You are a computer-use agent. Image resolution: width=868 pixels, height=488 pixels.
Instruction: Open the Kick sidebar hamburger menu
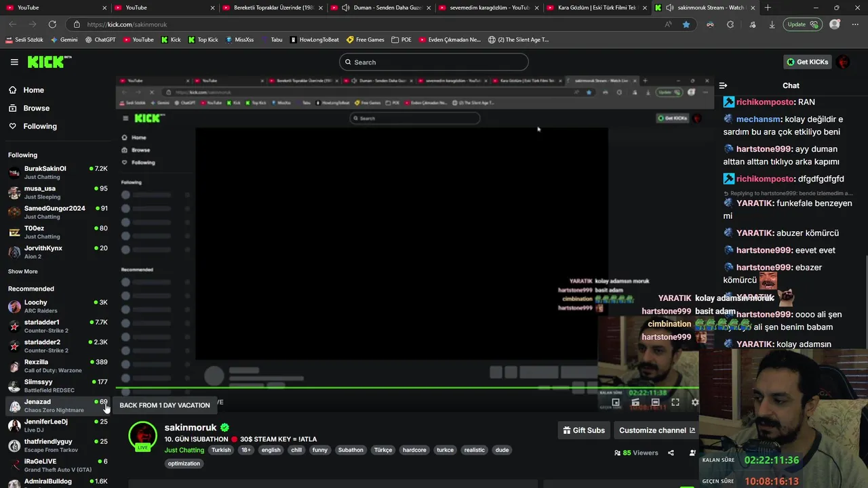point(14,62)
